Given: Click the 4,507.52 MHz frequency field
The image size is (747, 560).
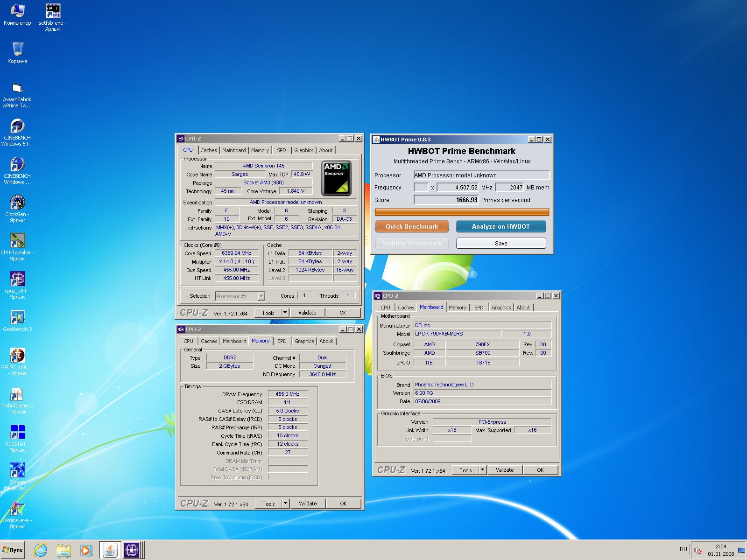Looking at the screenshot, I should pyautogui.click(x=458, y=188).
